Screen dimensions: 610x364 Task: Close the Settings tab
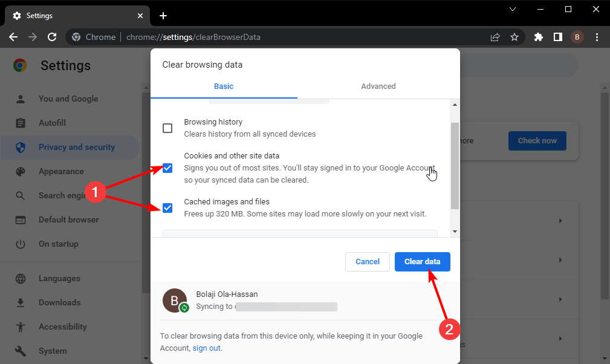(140, 16)
